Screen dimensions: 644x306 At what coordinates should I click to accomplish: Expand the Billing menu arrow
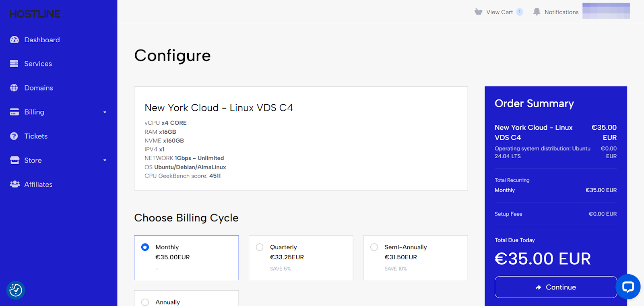coord(105,112)
